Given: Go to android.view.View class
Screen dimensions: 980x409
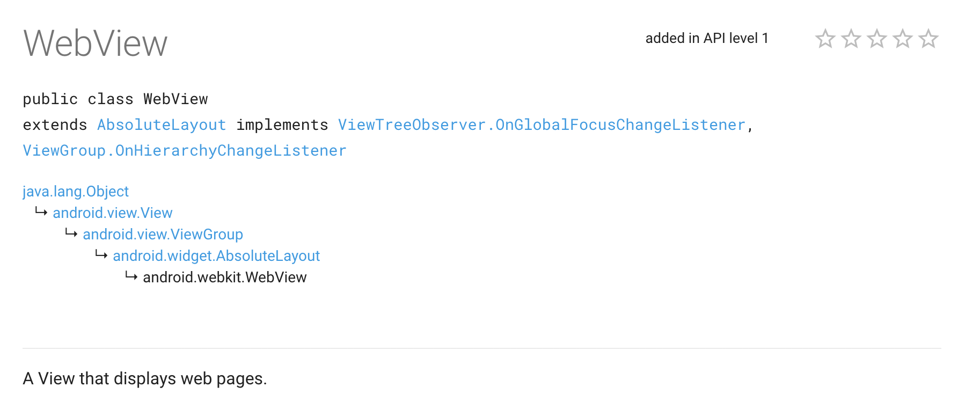Looking at the screenshot, I should pyautogui.click(x=113, y=213).
